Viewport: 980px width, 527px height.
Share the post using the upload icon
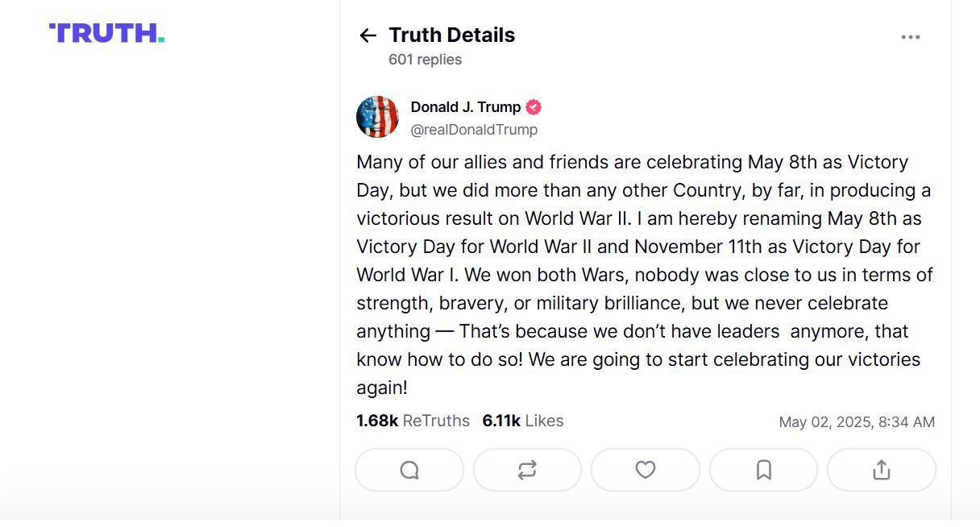click(x=882, y=470)
